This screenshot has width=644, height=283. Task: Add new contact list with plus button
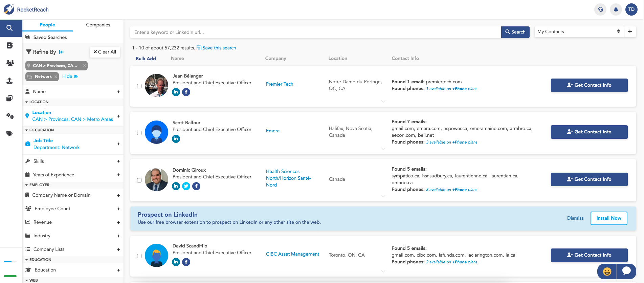click(630, 32)
